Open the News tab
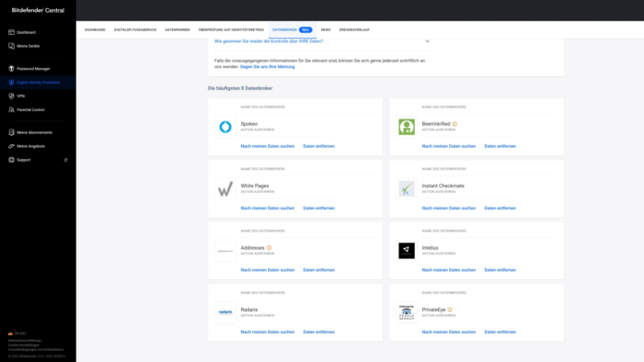This screenshot has width=644, height=362. 326,30
